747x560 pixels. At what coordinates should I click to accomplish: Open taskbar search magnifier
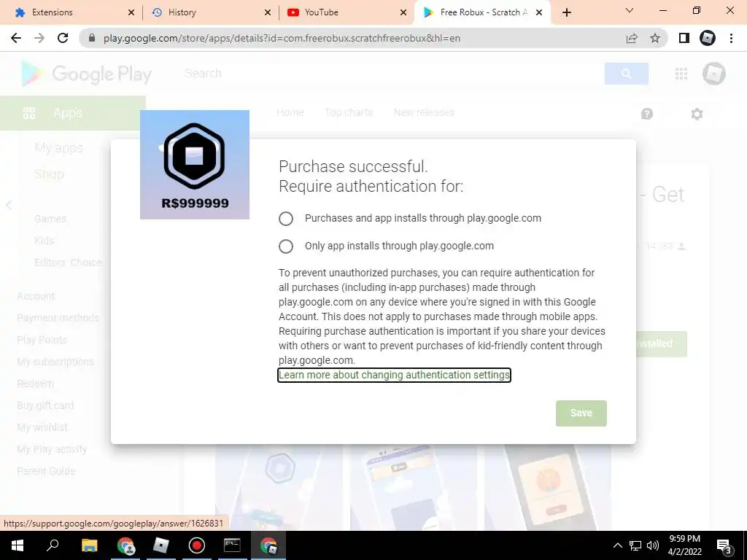click(53, 545)
